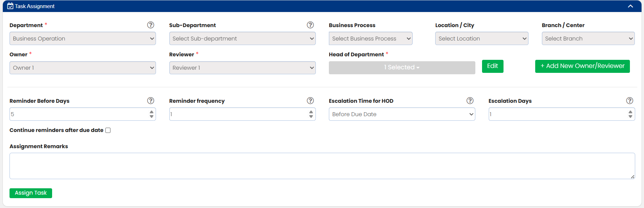644x208 pixels.
Task: Open help icon for Department
Action: coord(151,25)
